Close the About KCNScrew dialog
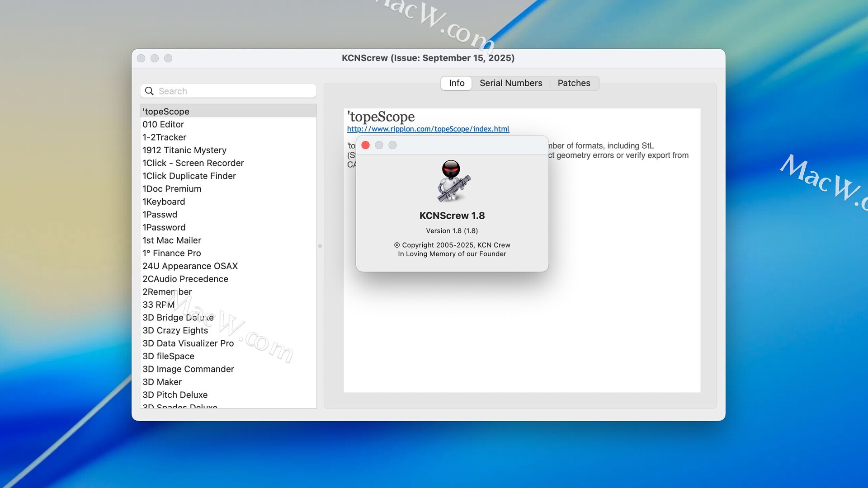The image size is (868, 488). click(366, 145)
